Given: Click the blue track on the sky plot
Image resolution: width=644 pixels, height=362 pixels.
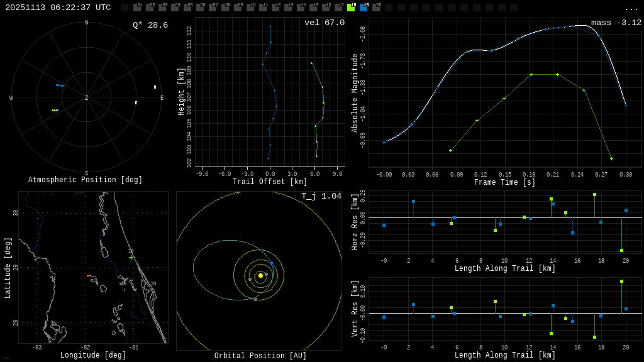Looking at the screenshot, I should click(60, 85).
